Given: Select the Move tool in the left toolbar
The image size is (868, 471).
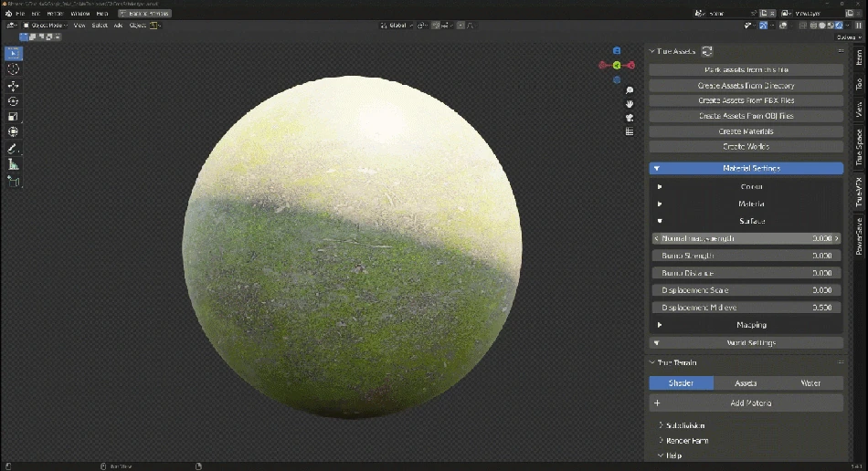Looking at the screenshot, I should 13,85.
